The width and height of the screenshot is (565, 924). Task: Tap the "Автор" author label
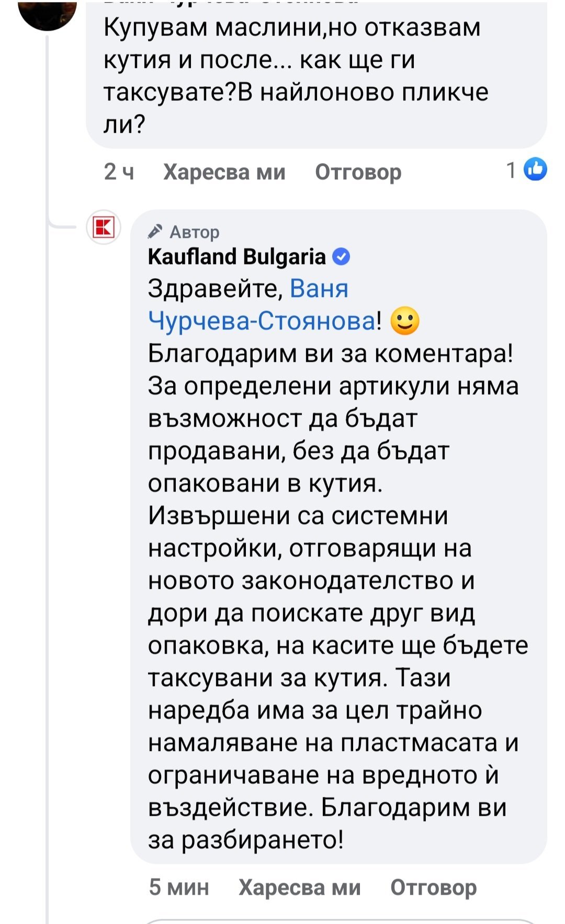[194, 232]
